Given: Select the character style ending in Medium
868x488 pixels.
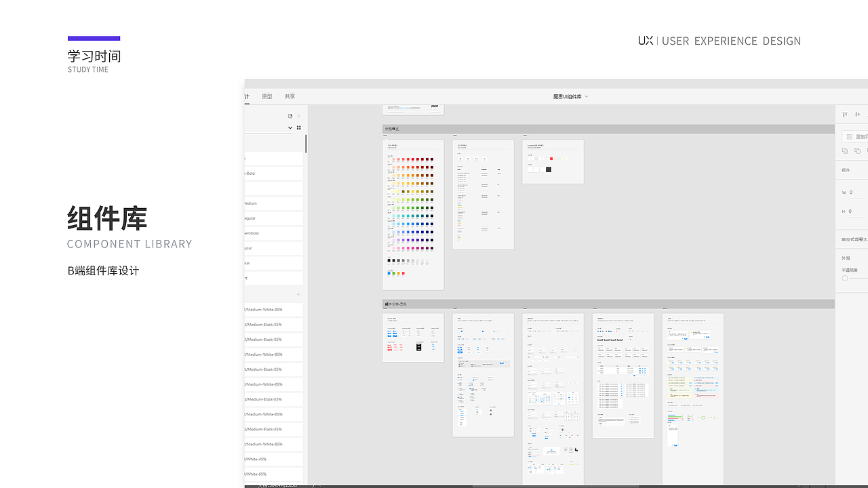Looking at the screenshot, I should (x=273, y=203).
